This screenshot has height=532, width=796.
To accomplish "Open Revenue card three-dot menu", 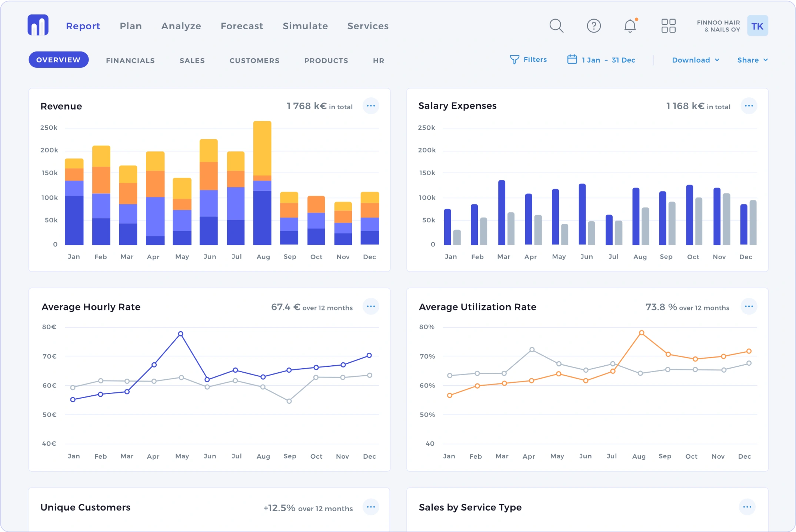I will pos(370,106).
